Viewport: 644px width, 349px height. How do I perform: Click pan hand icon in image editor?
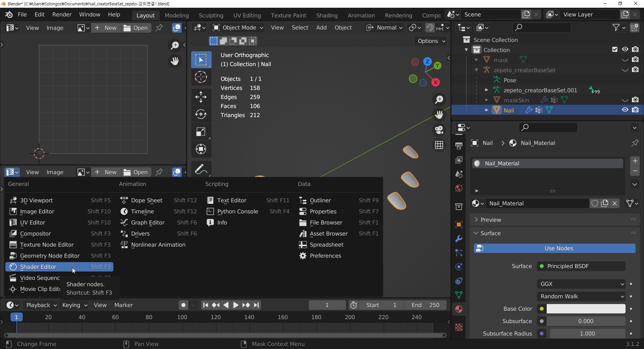point(175,61)
